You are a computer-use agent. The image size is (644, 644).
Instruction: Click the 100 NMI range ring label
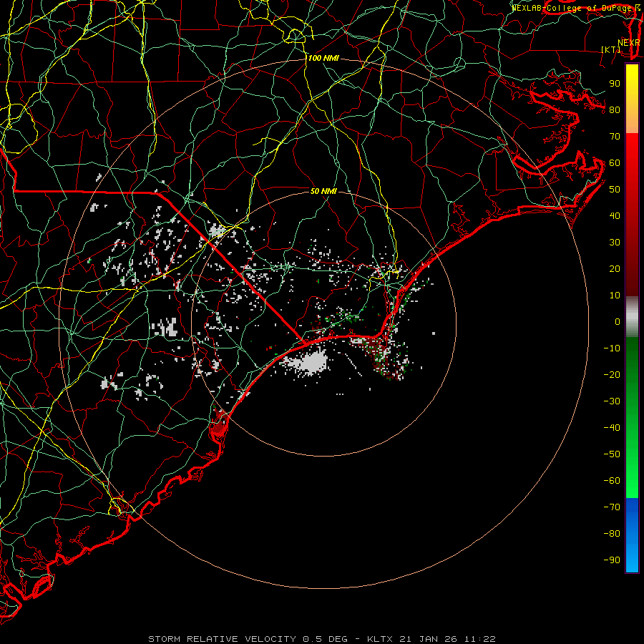[x=323, y=59]
